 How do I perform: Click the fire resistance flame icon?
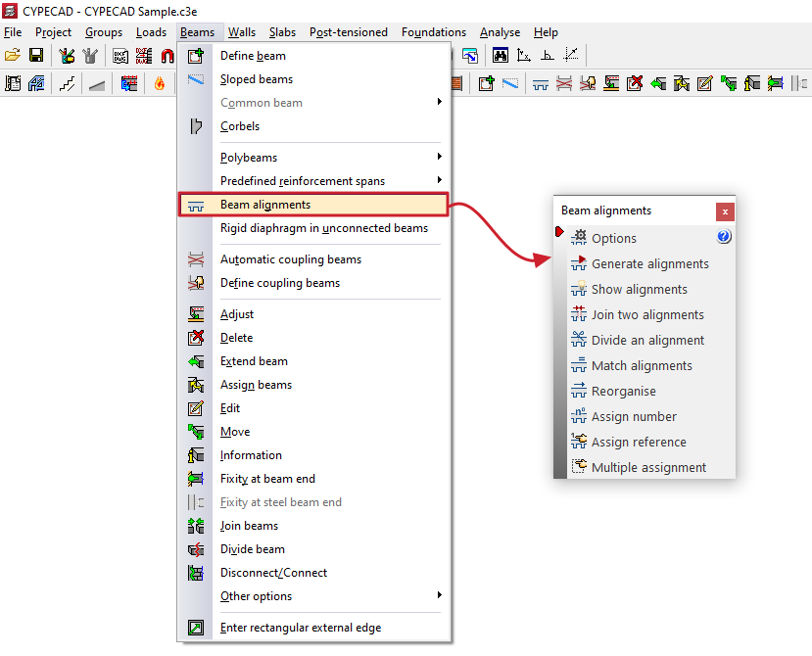pyautogui.click(x=160, y=83)
